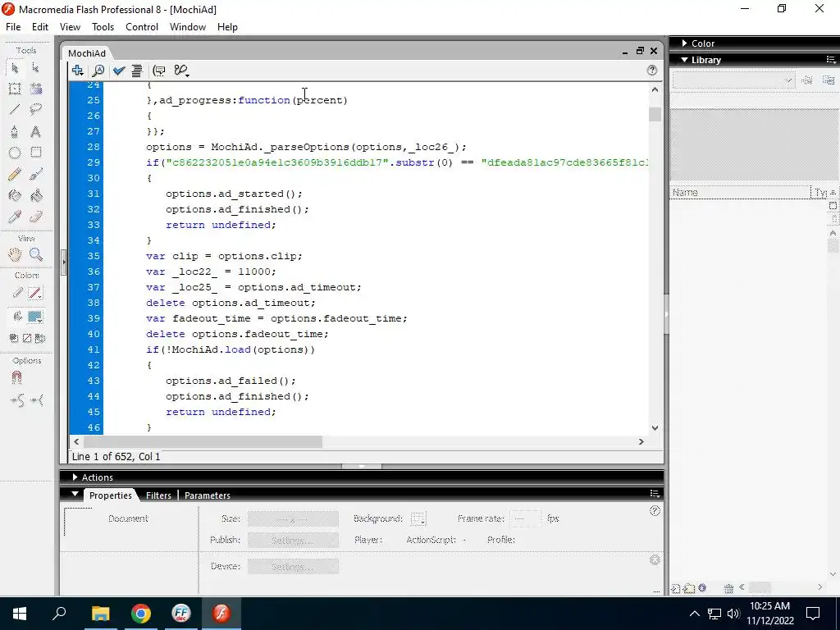Open the Library document dropdown
This screenshot has height=630, width=840.
click(733, 80)
